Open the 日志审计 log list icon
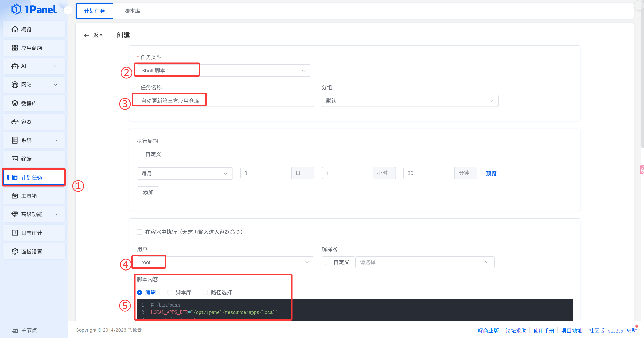 (15, 233)
